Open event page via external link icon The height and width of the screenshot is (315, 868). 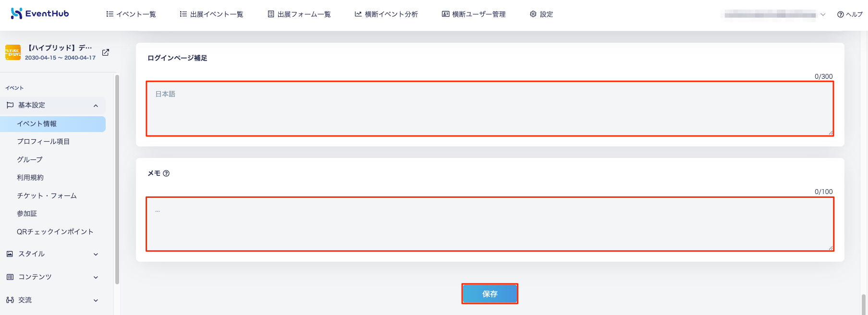(x=106, y=52)
